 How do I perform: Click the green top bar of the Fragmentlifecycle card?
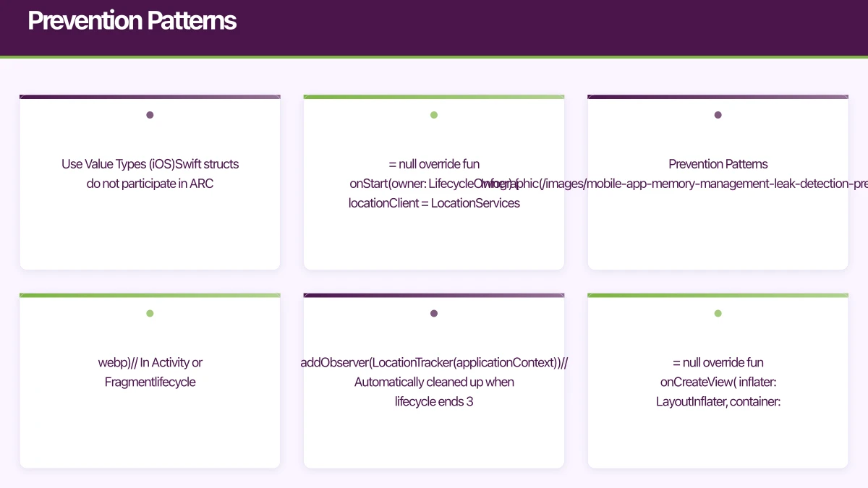(150, 296)
